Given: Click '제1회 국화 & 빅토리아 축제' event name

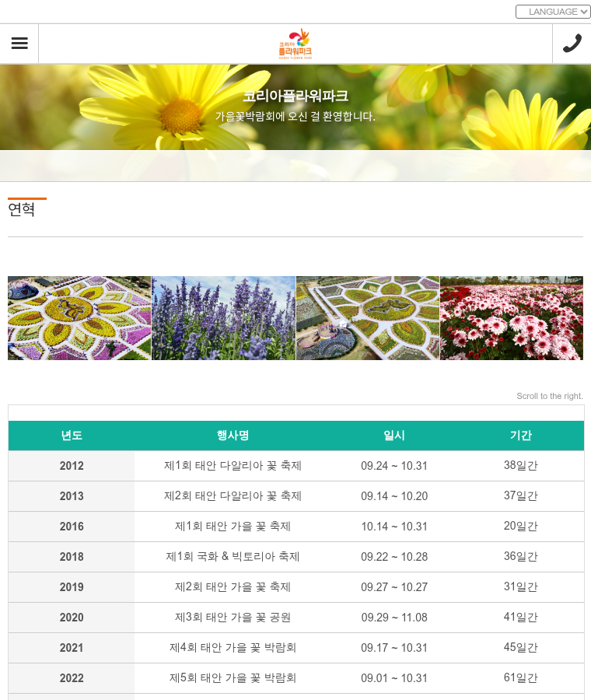Looking at the screenshot, I should [233, 557].
